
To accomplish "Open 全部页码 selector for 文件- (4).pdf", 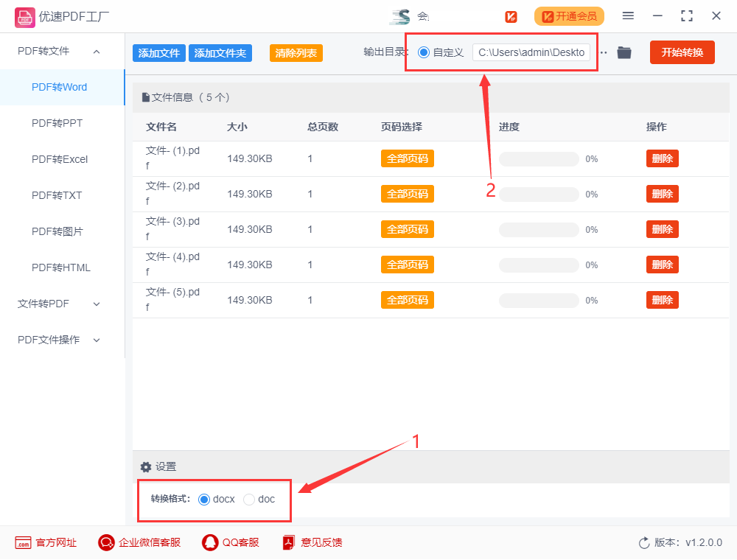I will point(408,265).
